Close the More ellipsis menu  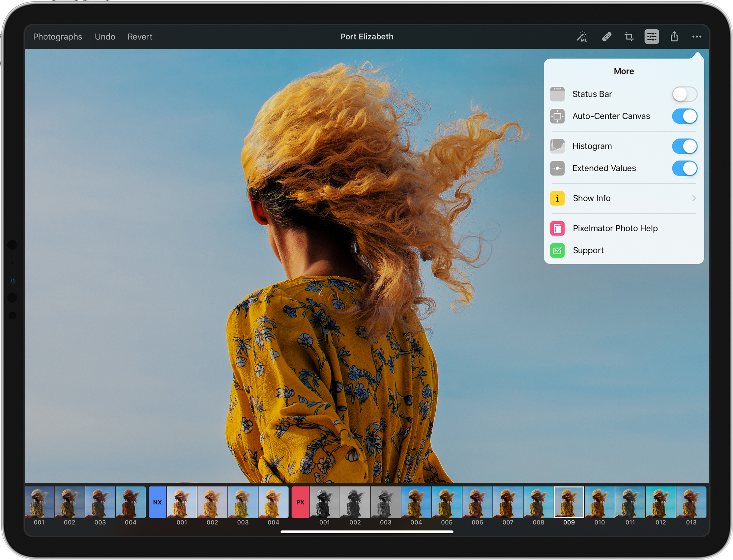coord(697,37)
